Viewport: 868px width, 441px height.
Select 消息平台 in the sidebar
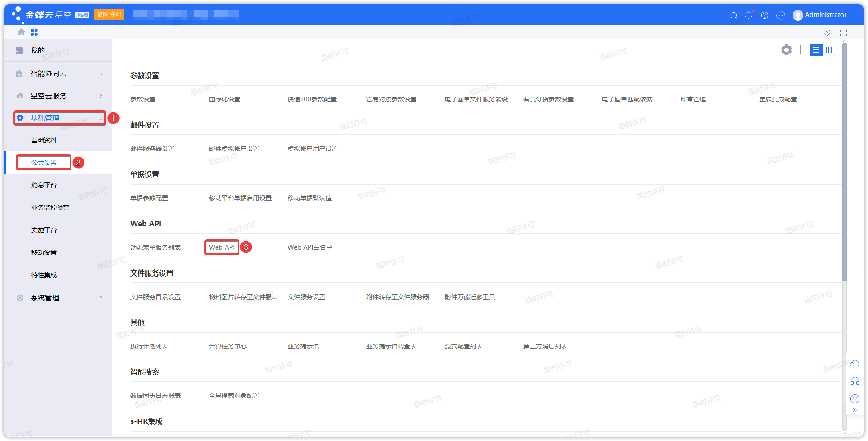pos(44,185)
